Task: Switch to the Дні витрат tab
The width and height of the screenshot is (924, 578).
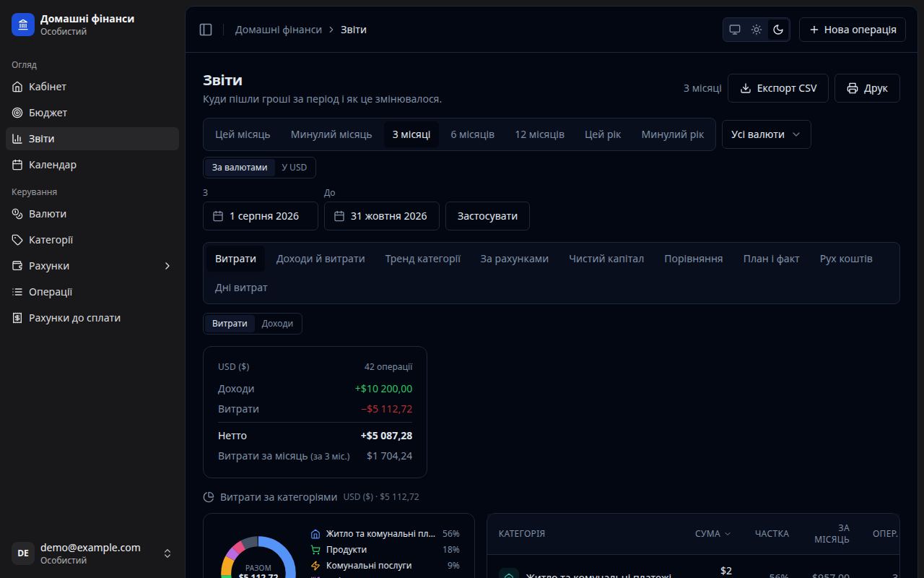Action: 241,288
